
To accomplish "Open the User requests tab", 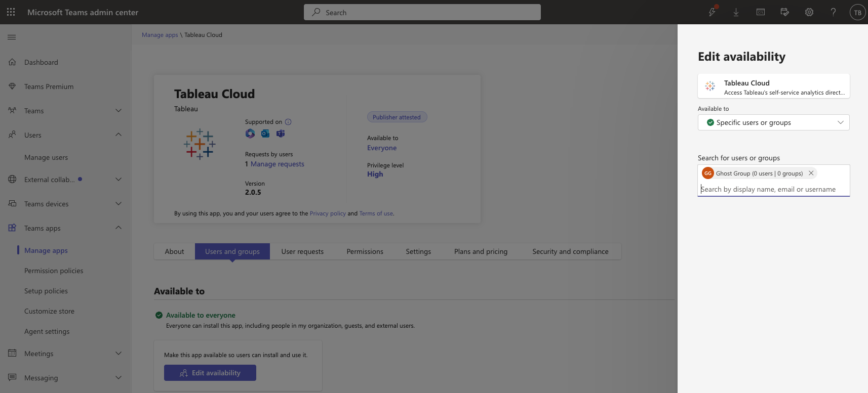I will [302, 251].
